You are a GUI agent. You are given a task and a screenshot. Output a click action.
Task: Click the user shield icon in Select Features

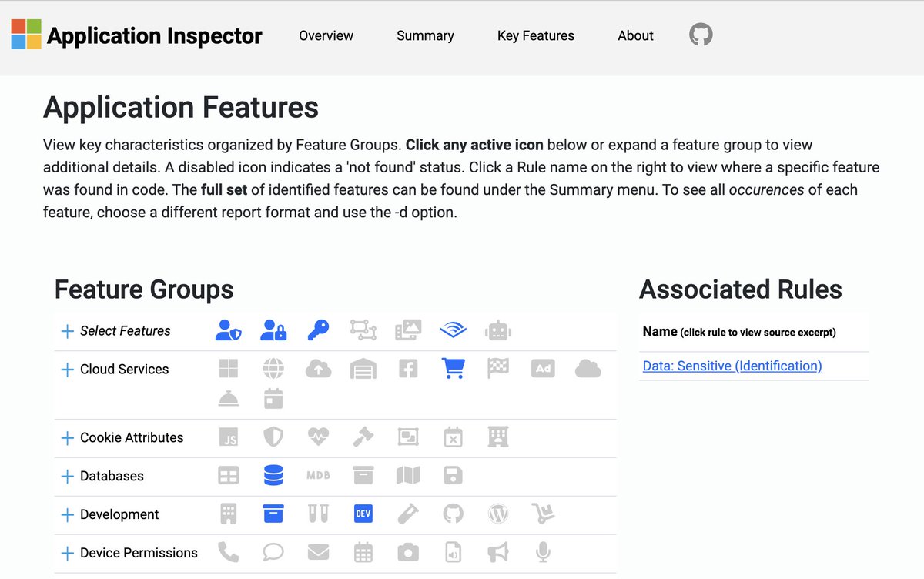[229, 330]
